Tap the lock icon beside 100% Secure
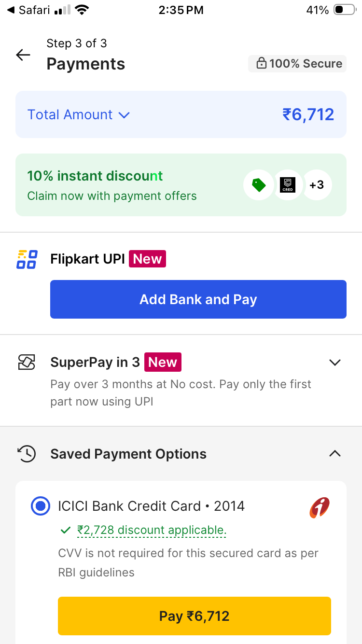Image resolution: width=362 pixels, height=644 pixels. 261,64
